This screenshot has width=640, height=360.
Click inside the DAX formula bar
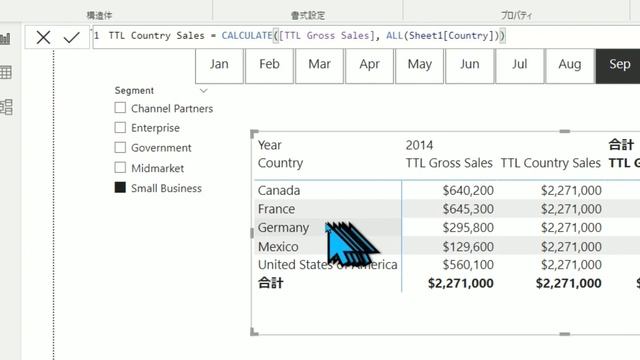(x=366, y=37)
